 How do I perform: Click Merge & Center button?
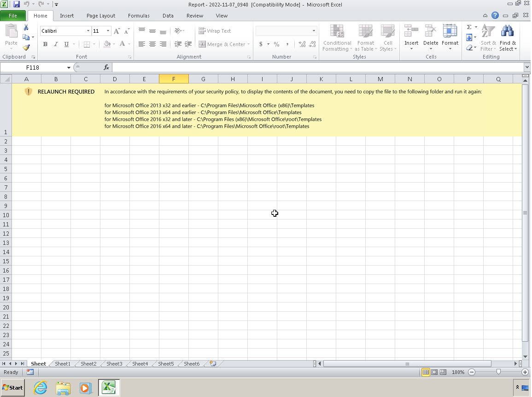coord(222,44)
